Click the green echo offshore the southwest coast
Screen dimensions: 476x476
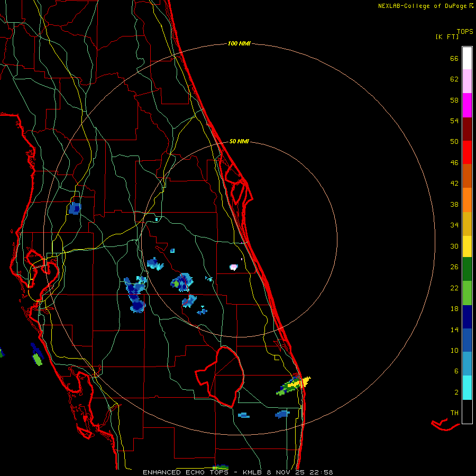[38, 359]
